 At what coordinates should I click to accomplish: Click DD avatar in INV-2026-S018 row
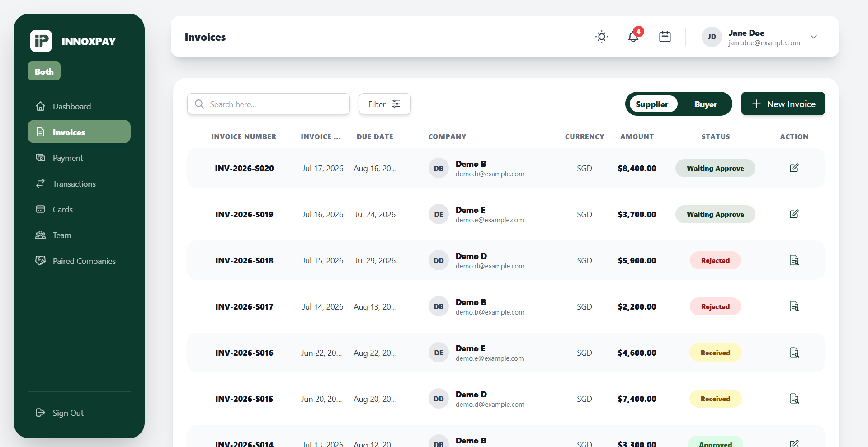(x=439, y=260)
